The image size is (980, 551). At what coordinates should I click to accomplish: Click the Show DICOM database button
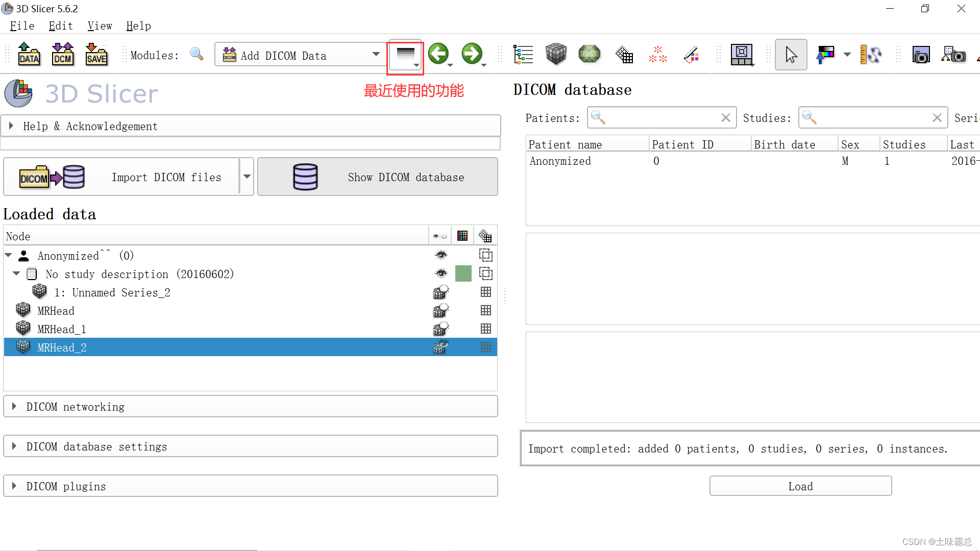coord(378,177)
